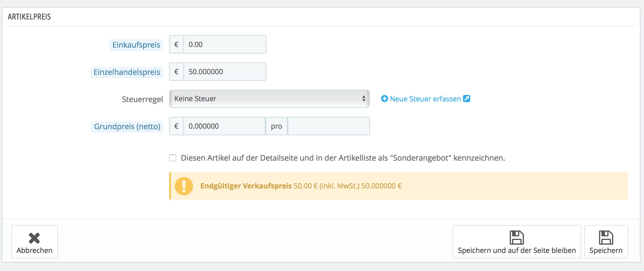Viewport: 644px width, 271px height.
Task: Click the Einzelhandelspreis label
Action: 127,72
